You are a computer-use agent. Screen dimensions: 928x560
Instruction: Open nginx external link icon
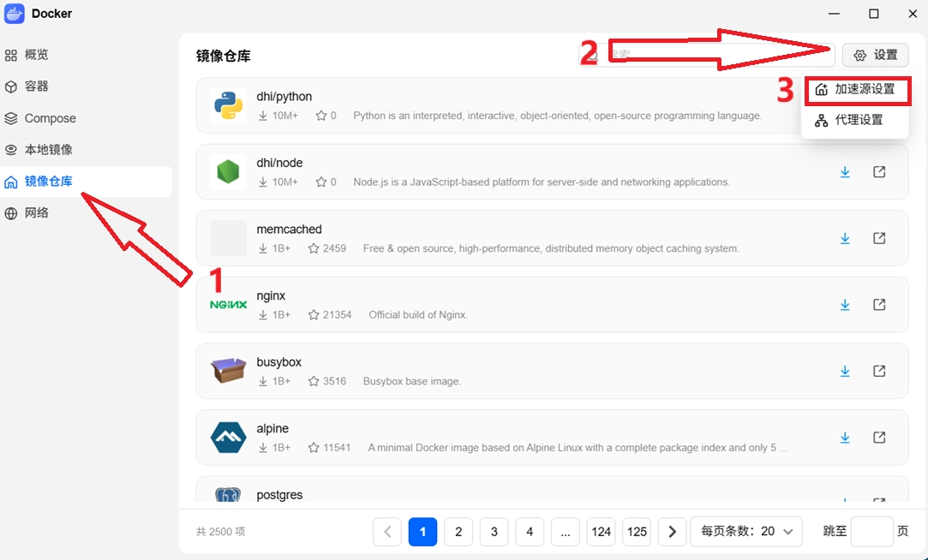(879, 305)
